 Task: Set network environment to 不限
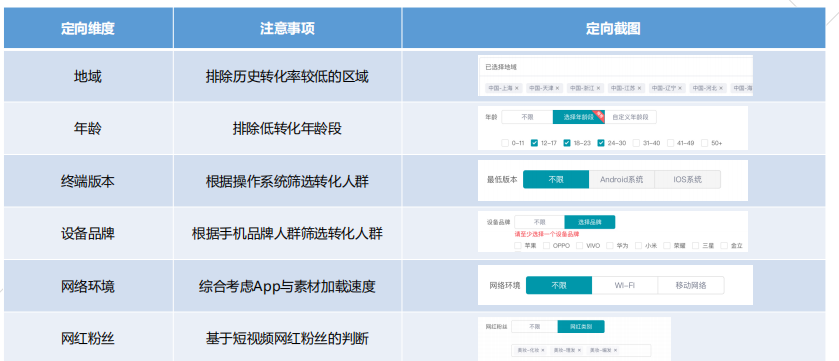point(559,285)
